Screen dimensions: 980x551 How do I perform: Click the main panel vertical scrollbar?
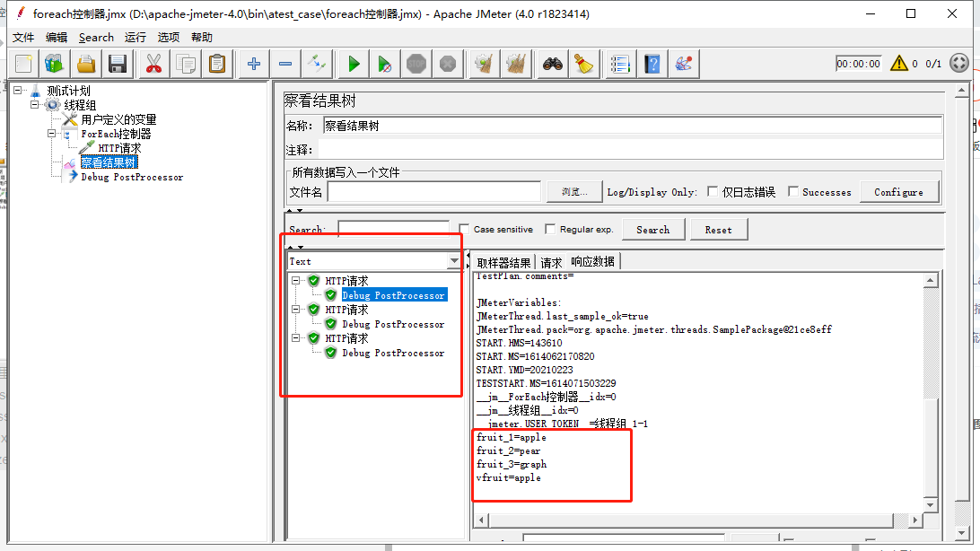pyautogui.click(x=962, y=312)
